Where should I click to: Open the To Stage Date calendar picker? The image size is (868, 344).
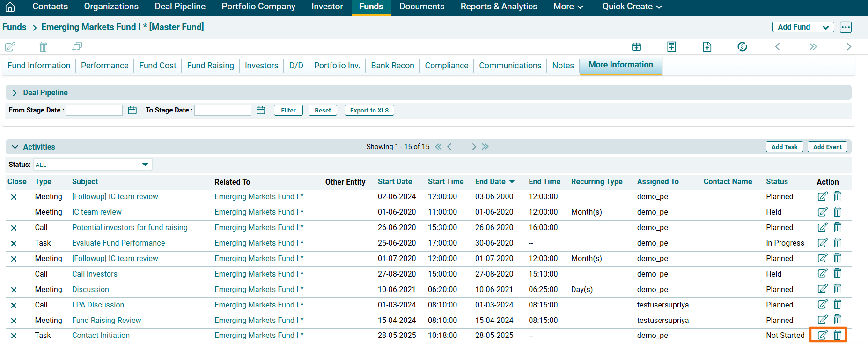pyautogui.click(x=261, y=110)
